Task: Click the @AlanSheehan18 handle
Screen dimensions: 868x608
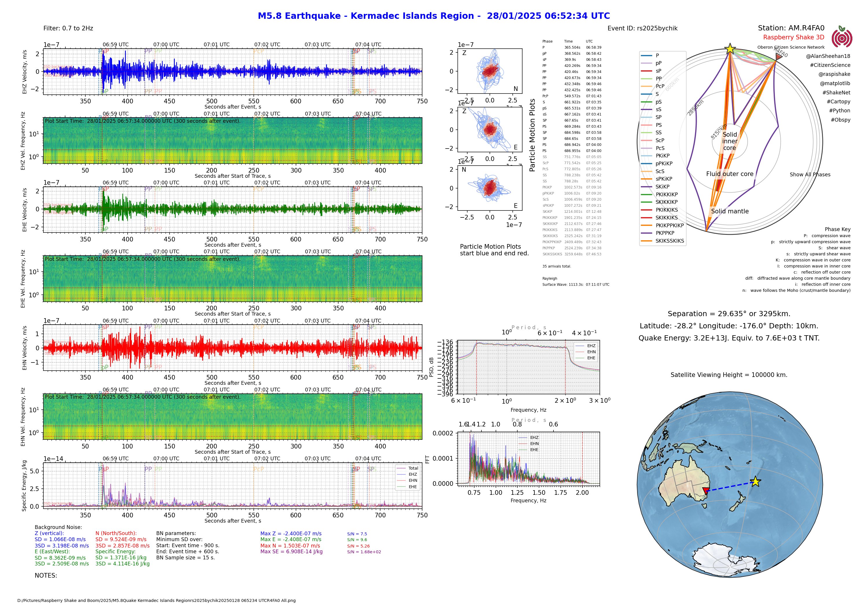Action: point(827,56)
